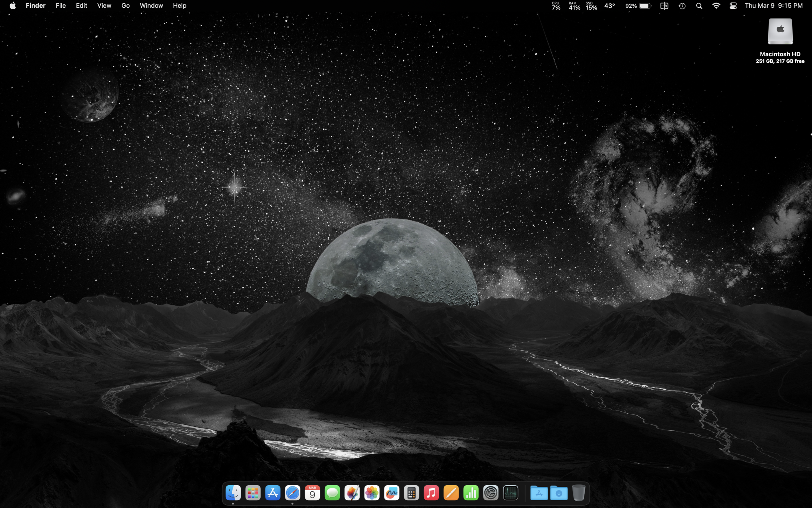Select the Macintosh HD desktop drive
812x508 pixels.
pos(780,32)
